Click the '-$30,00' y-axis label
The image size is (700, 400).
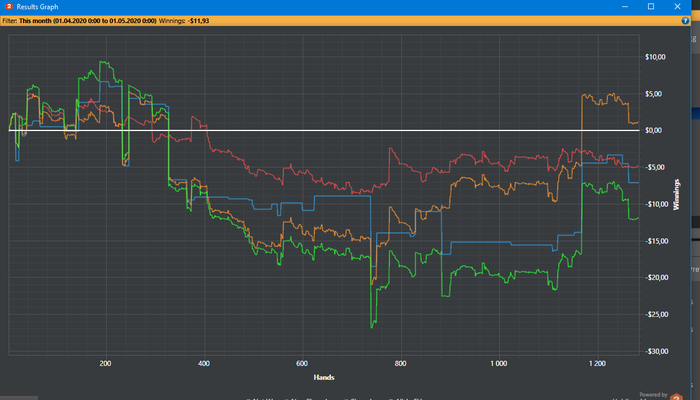(656, 351)
